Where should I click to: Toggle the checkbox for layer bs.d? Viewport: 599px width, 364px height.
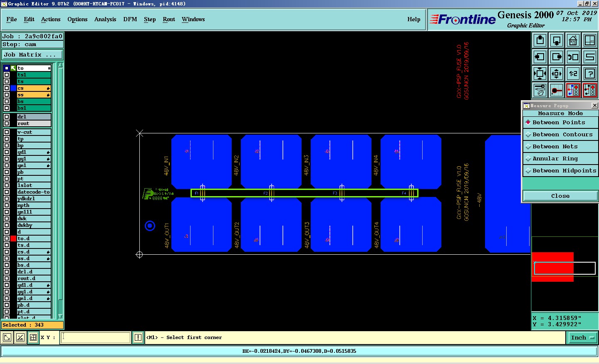[7, 265]
